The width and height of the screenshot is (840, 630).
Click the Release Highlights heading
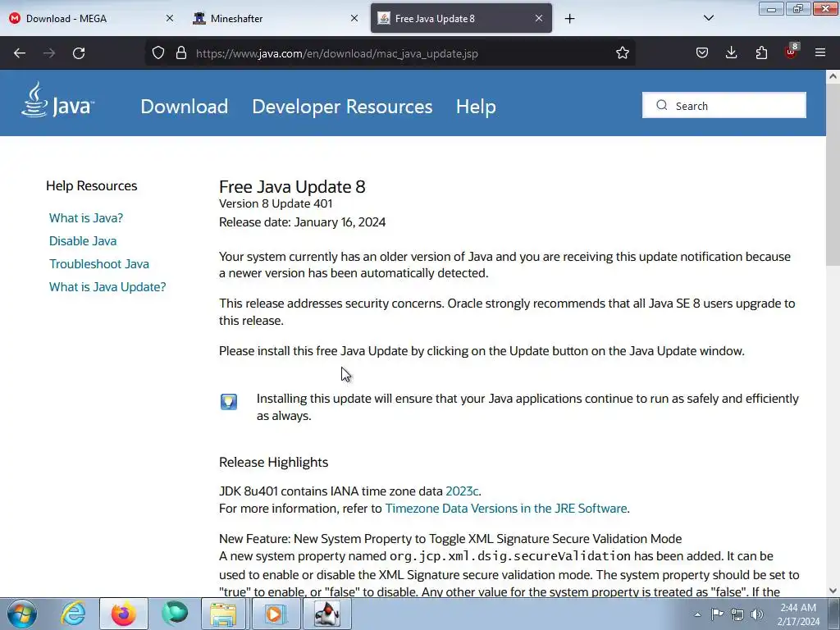pyautogui.click(x=274, y=463)
